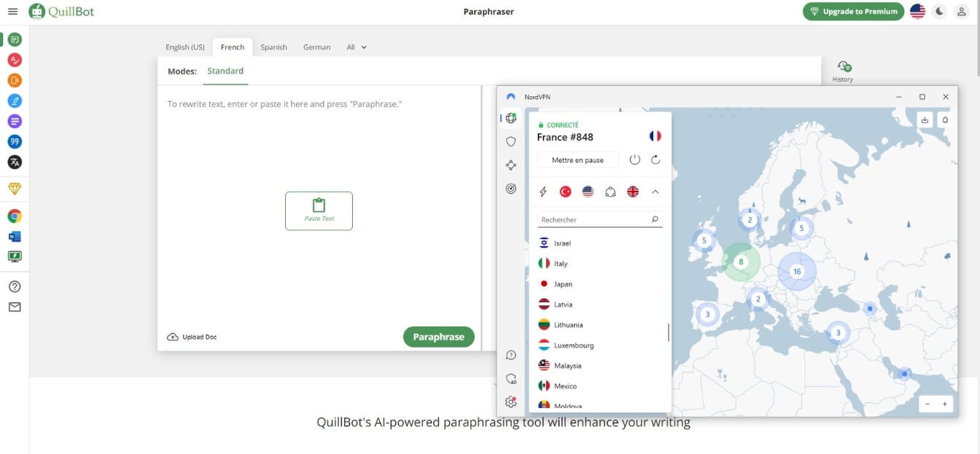Open NordVPN Meshnet icon
980x454 pixels.
[x=511, y=165]
